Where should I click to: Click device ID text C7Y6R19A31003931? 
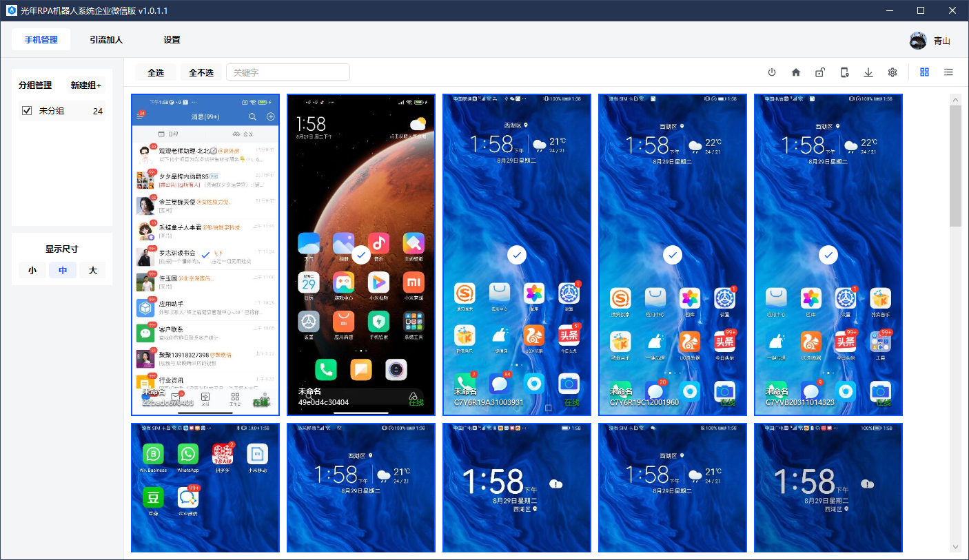pyautogui.click(x=489, y=402)
